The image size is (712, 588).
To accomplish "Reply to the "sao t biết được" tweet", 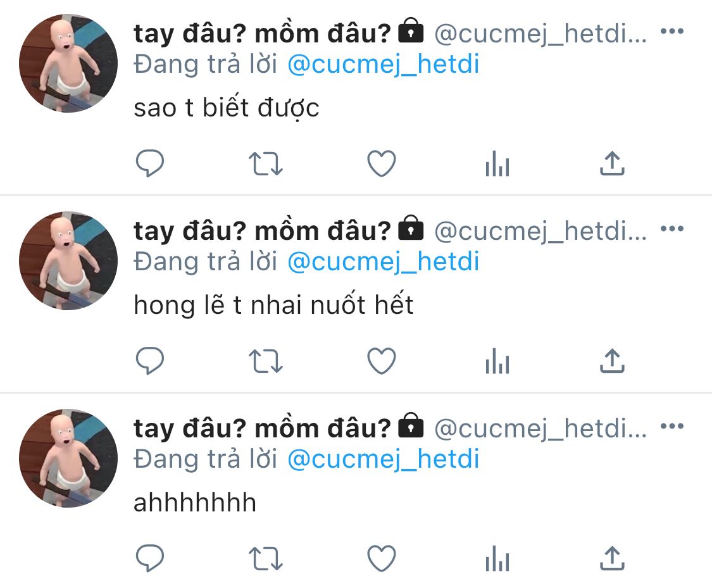I will tap(151, 164).
